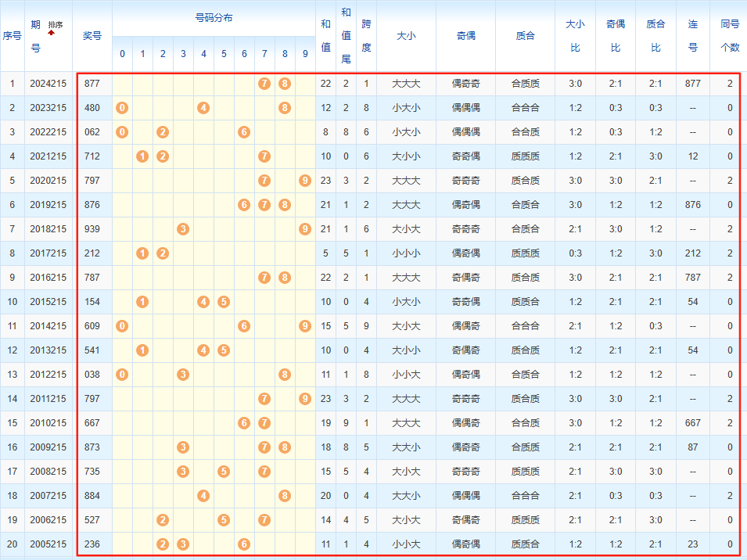Select orange ball 9 in row 2018215
This screenshot has width=747, height=560.
coord(305,229)
